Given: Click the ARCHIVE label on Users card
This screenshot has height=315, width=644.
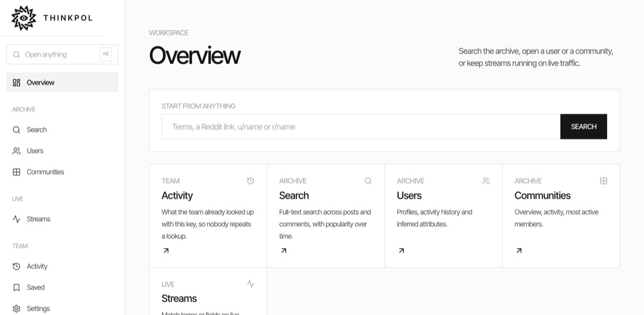Looking at the screenshot, I should [411, 180].
